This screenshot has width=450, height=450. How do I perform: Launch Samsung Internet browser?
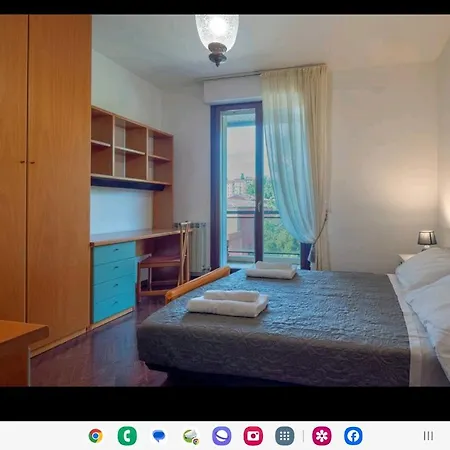click(x=222, y=436)
